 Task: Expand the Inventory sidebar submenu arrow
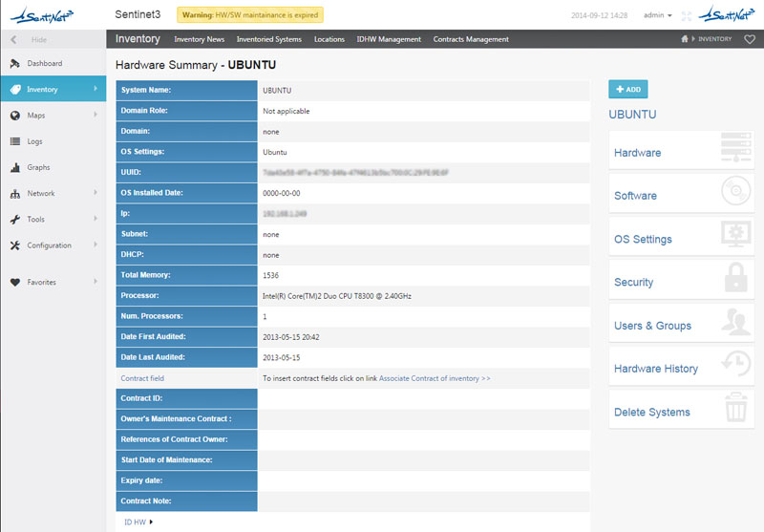(x=95, y=89)
